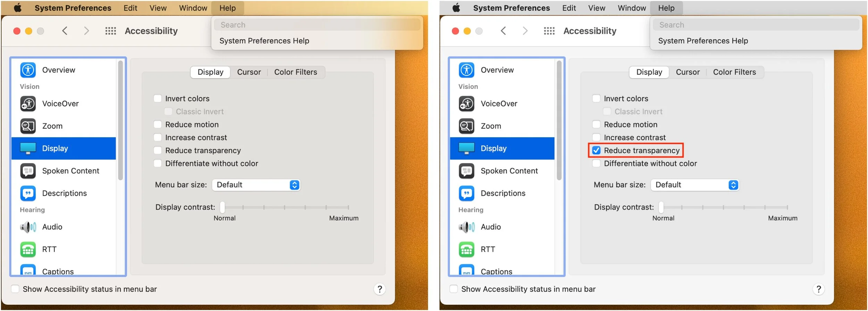Image resolution: width=868 pixels, height=311 pixels.
Task: Enable Invert colors in right window
Action: click(x=596, y=99)
